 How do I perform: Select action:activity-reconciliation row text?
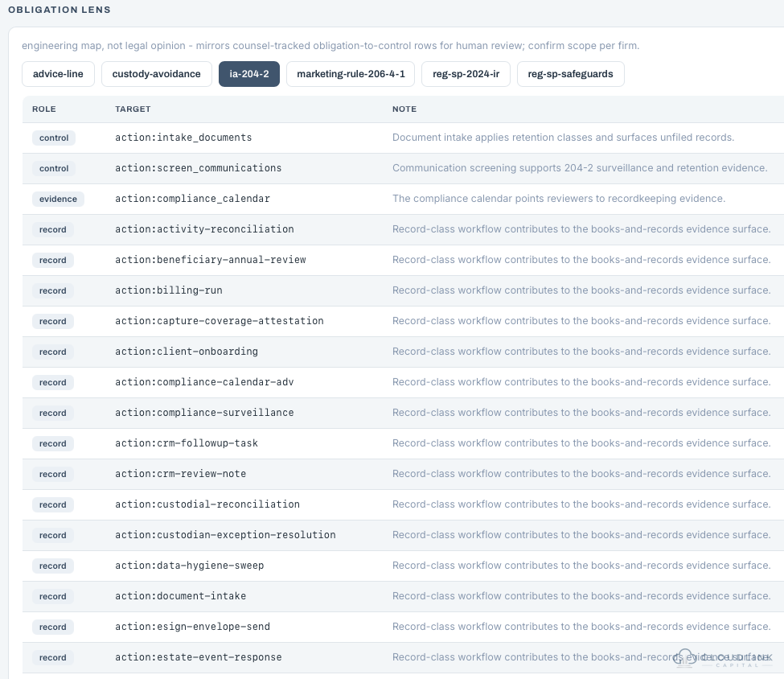tap(204, 229)
